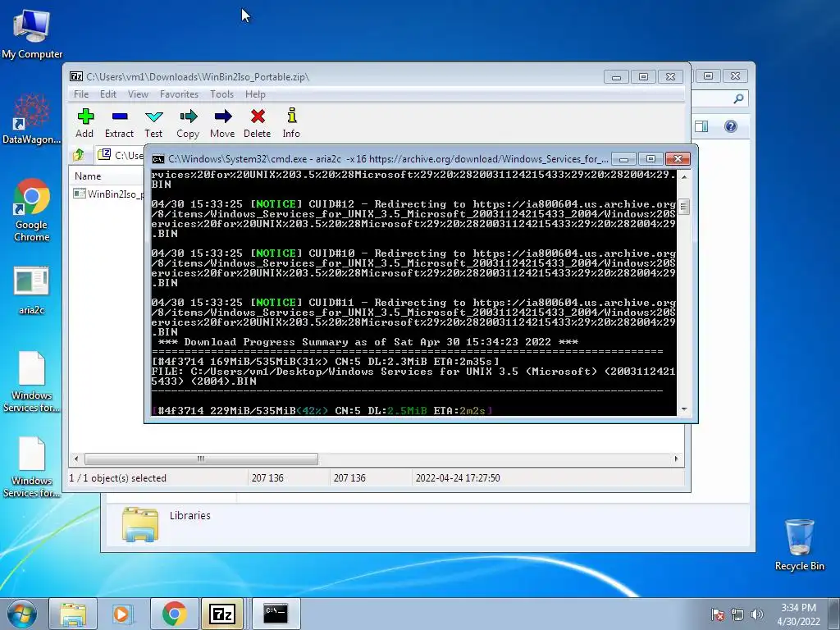Switch to Chrome on the taskbar

coord(174,614)
